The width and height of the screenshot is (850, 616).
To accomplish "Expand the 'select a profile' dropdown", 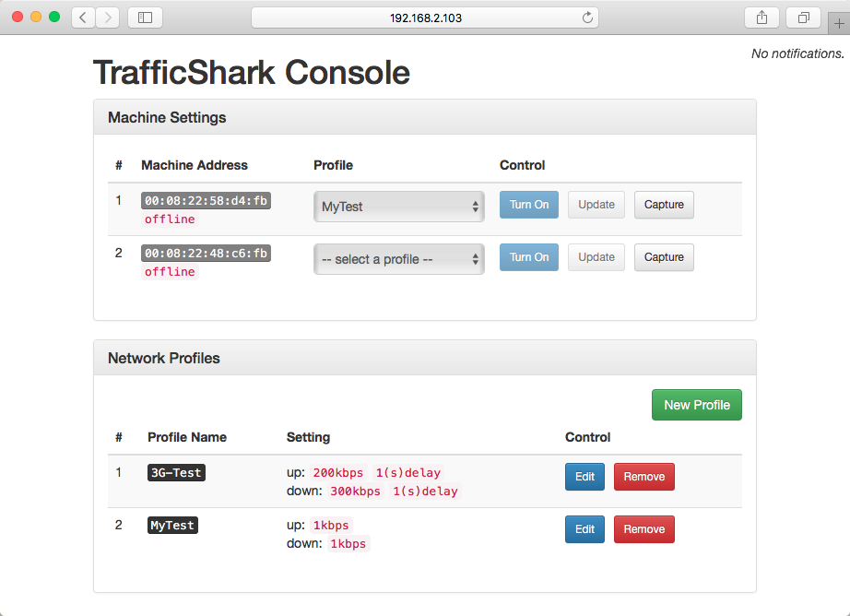I will 398,259.
